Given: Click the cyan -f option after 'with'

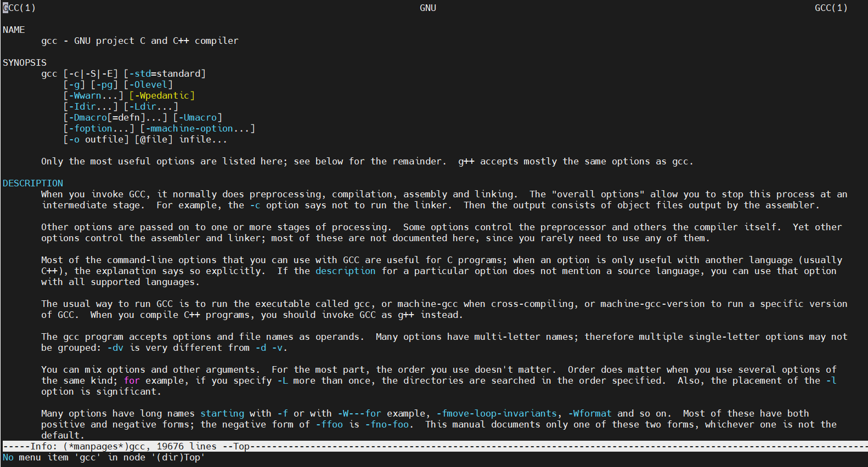Looking at the screenshot, I should [283, 413].
